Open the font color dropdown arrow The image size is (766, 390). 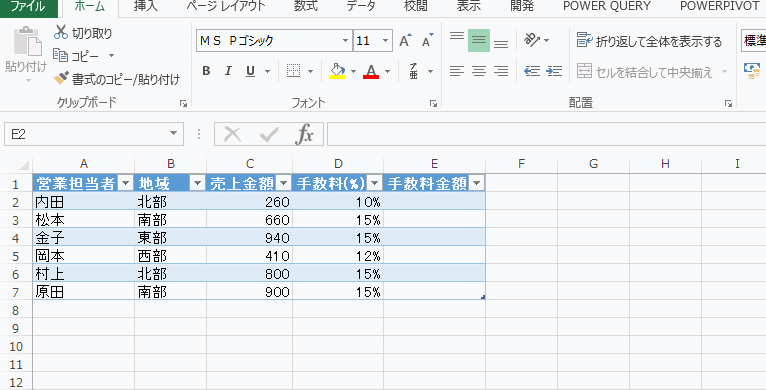pos(387,72)
